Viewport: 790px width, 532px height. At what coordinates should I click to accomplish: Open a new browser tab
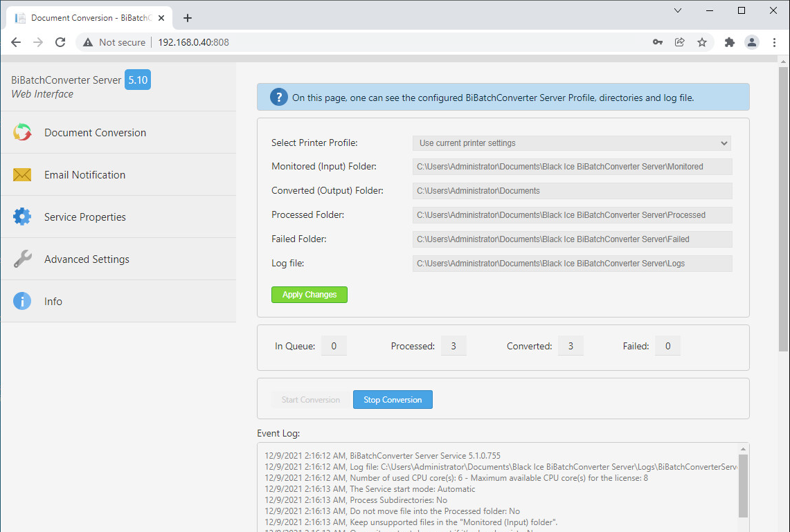(188, 18)
